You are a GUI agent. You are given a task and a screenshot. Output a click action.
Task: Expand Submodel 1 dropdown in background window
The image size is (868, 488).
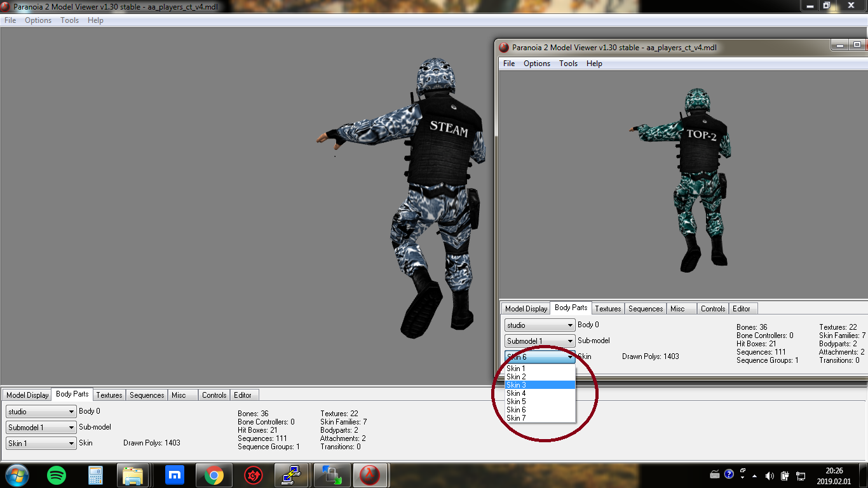click(x=41, y=428)
